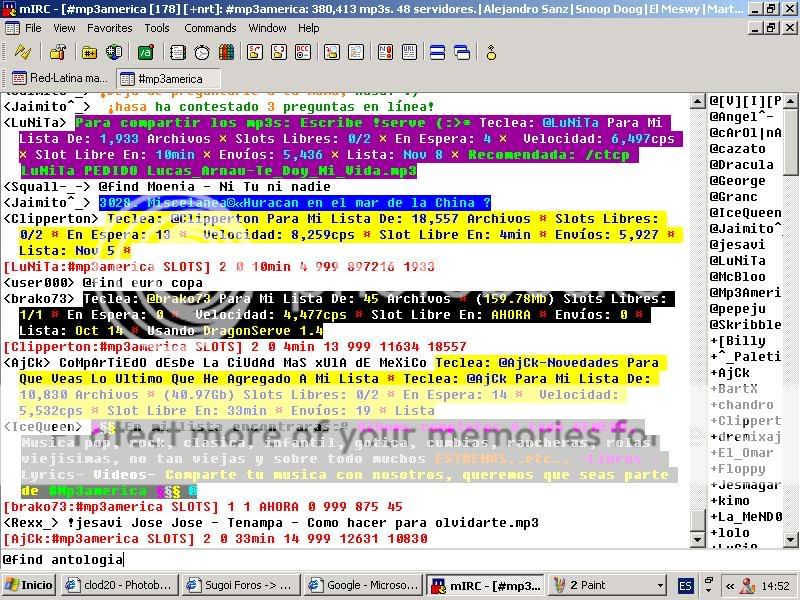Click the Connect lightning bolt toolbar icon
Image resolution: width=800 pixels, height=600 pixels.
22,52
